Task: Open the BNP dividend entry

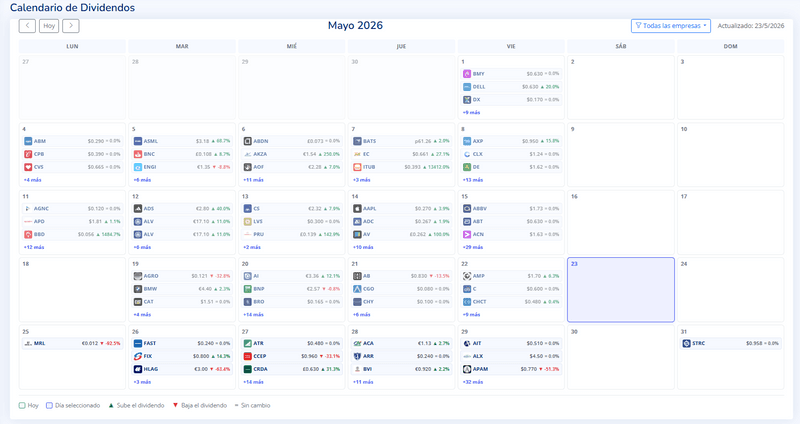Action: tap(292, 289)
